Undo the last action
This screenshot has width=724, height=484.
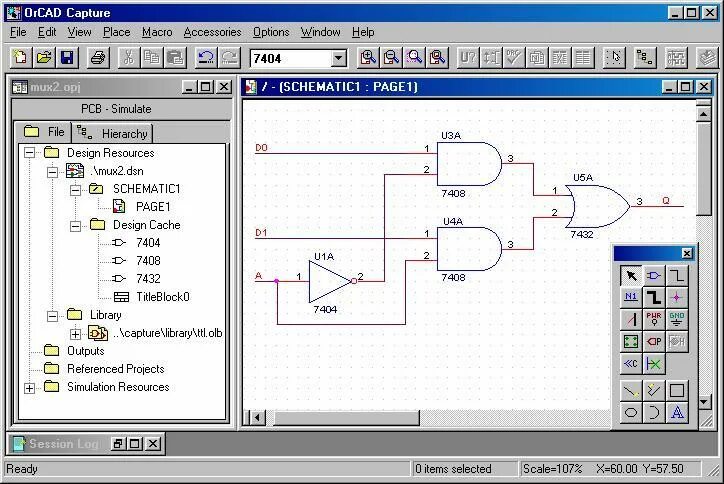205,58
